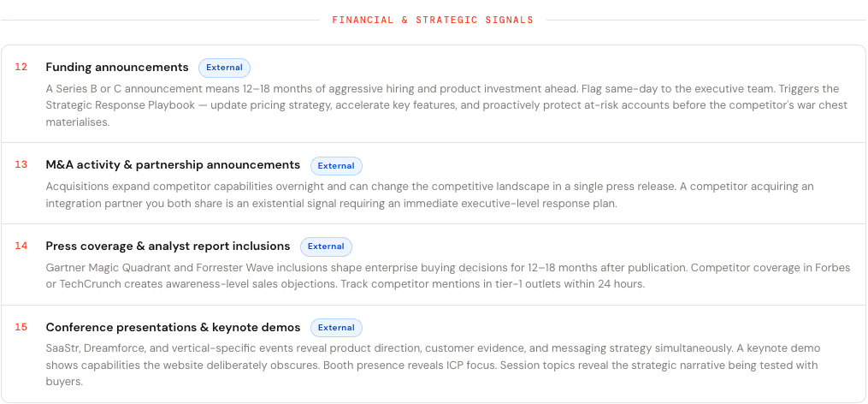Click item number 14
This screenshot has height=404, width=868.
click(x=21, y=246)
